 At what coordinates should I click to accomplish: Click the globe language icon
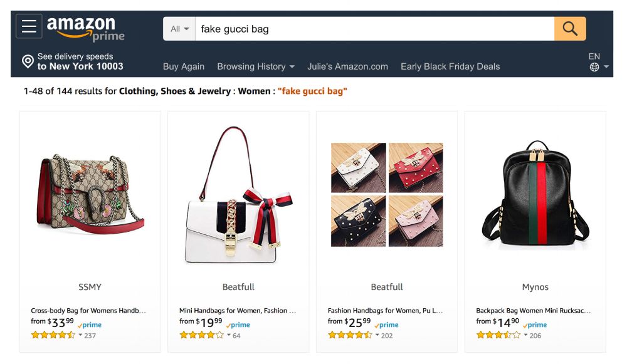594,67
